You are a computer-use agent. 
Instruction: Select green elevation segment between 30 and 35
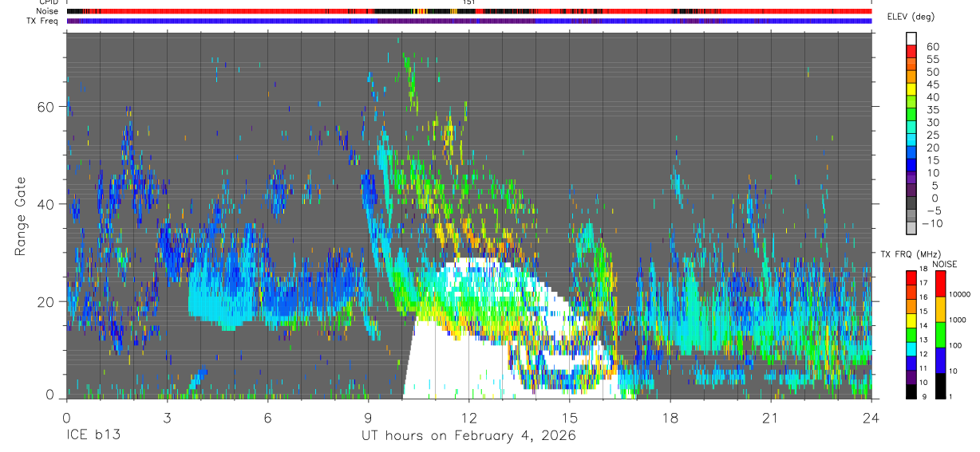[x=911, y=115]
